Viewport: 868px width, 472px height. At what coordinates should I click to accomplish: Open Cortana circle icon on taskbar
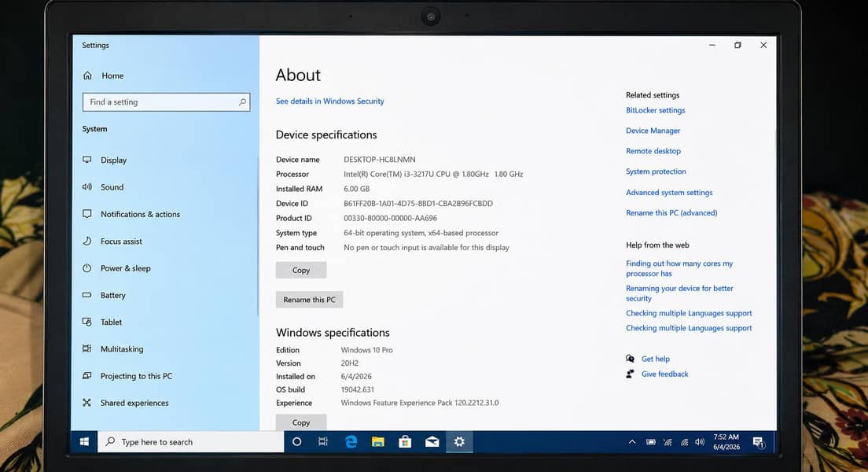[296, 442]
